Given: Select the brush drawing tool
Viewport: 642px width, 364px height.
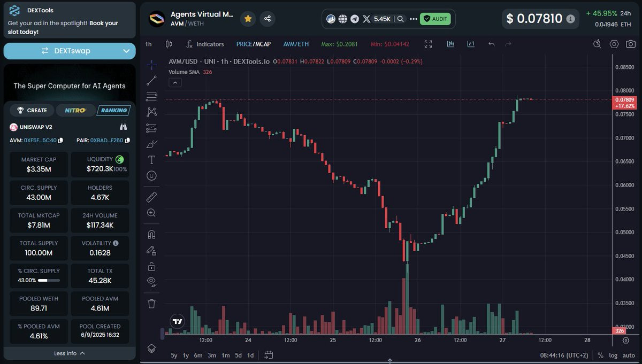Looking at the screenshot, I should (151, 144).
